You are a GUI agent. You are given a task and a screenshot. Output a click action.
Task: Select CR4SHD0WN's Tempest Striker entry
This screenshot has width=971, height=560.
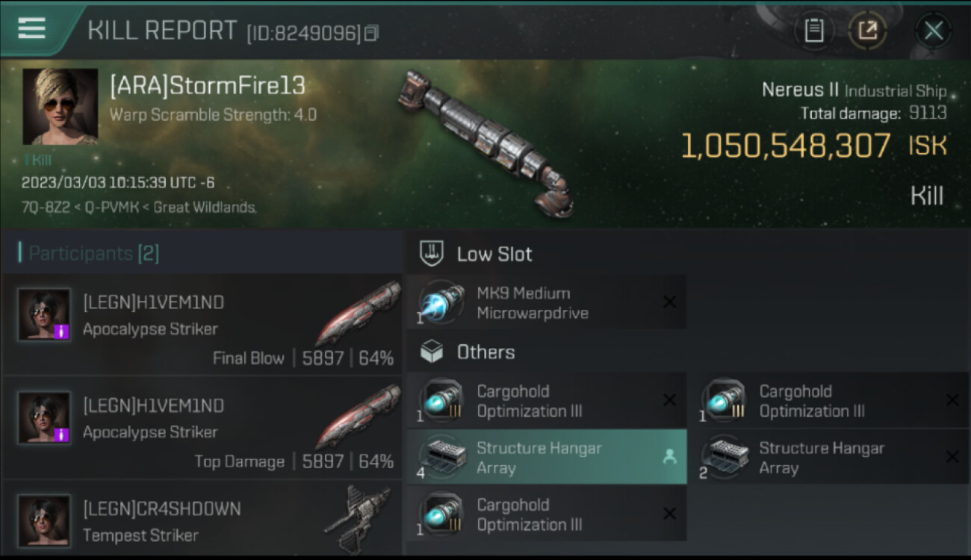pos(202,519)
